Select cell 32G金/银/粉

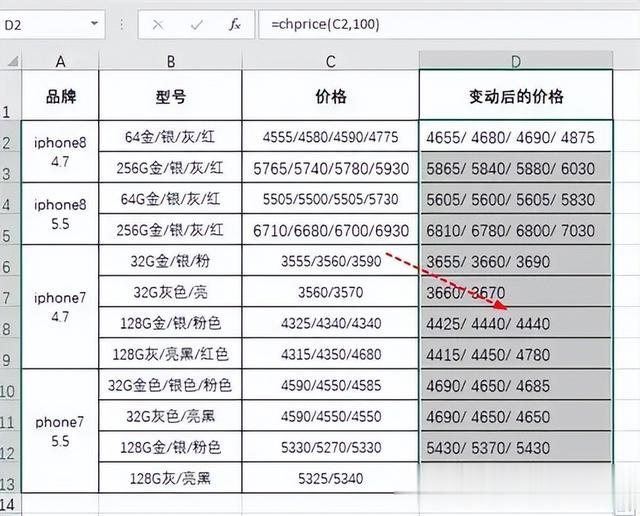(x=171, y=260)
